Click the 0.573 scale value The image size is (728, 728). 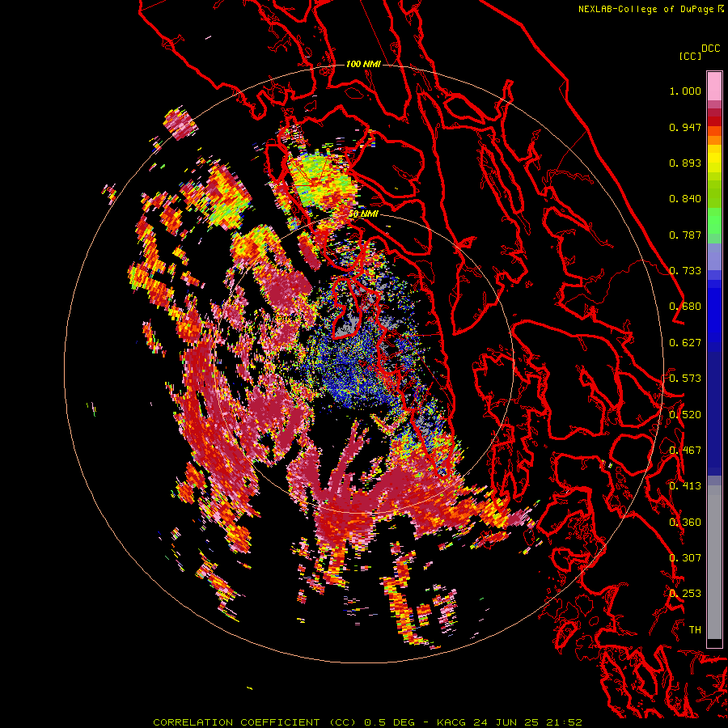pos(685,379)
